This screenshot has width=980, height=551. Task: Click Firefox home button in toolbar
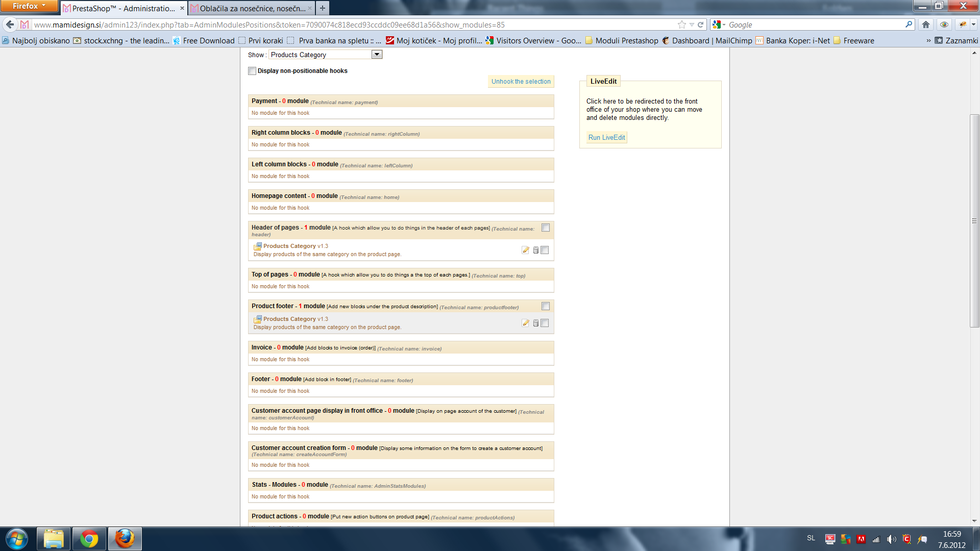[x=925, y=24]
